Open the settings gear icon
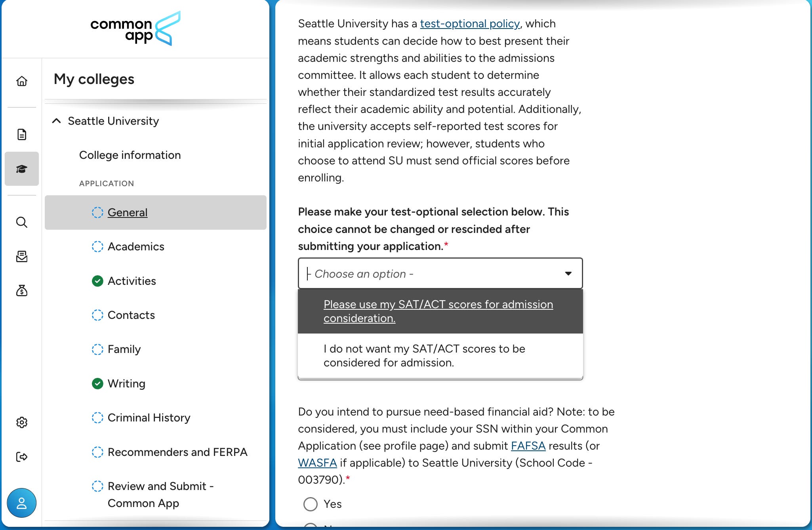812x530 pixels. tap(22, 422)
